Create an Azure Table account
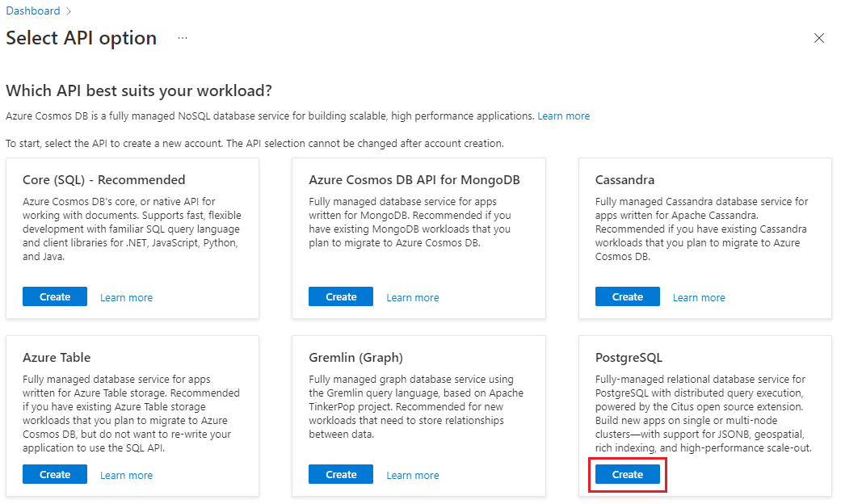Image resolution: width=841 pixels, height=504 pixels. point(54,474)
